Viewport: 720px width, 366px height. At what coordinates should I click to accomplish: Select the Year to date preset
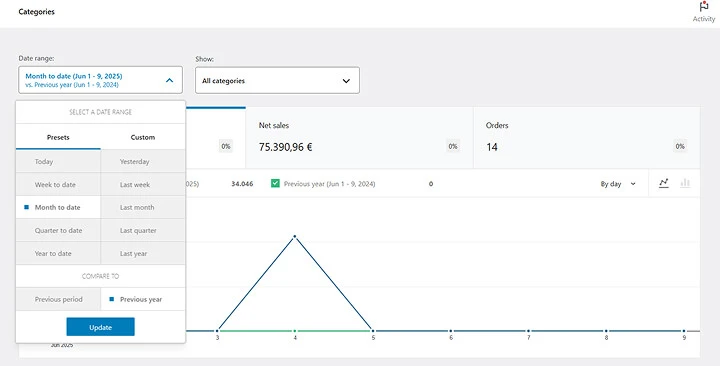point(58,253)
